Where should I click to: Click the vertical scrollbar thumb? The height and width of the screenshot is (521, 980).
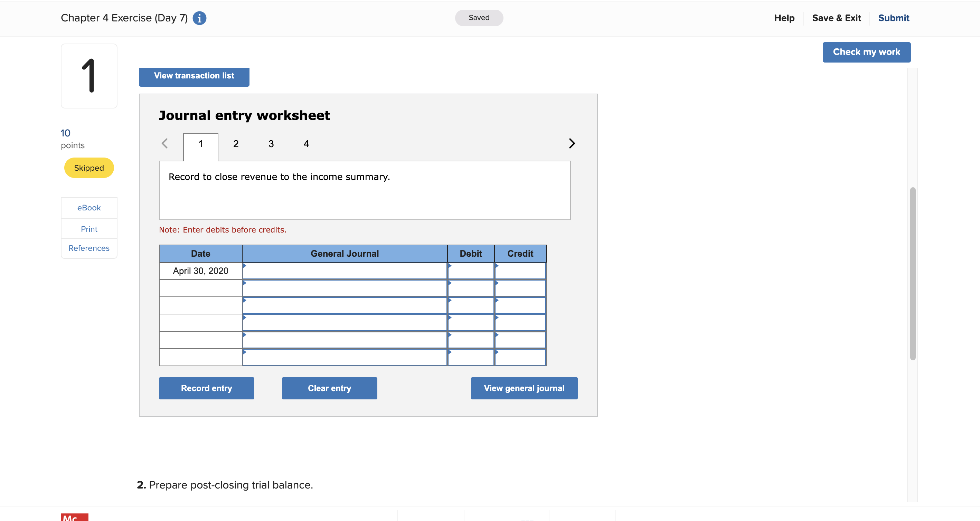(x=912, y=273)
